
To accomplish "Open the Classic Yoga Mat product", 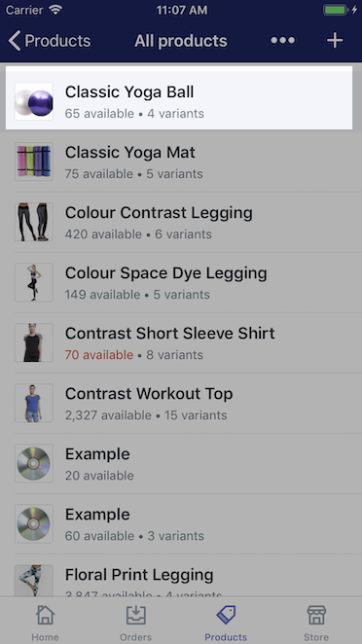I will [181, 161].
